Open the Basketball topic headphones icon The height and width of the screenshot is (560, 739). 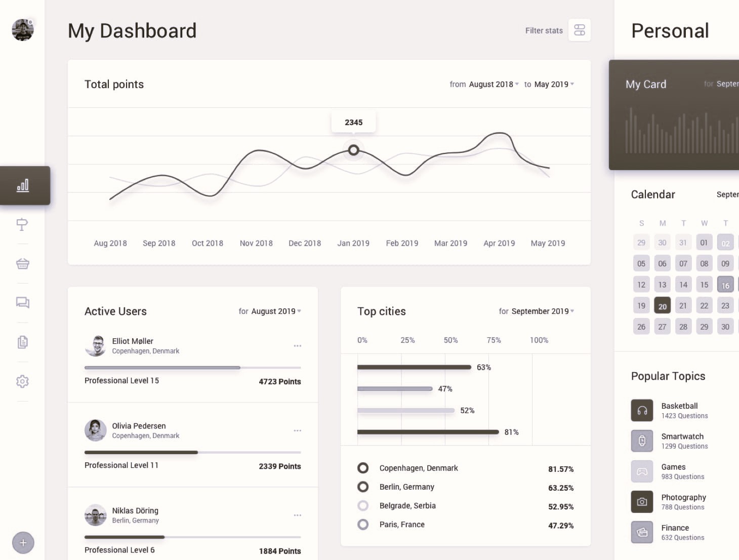click(642, 411)
